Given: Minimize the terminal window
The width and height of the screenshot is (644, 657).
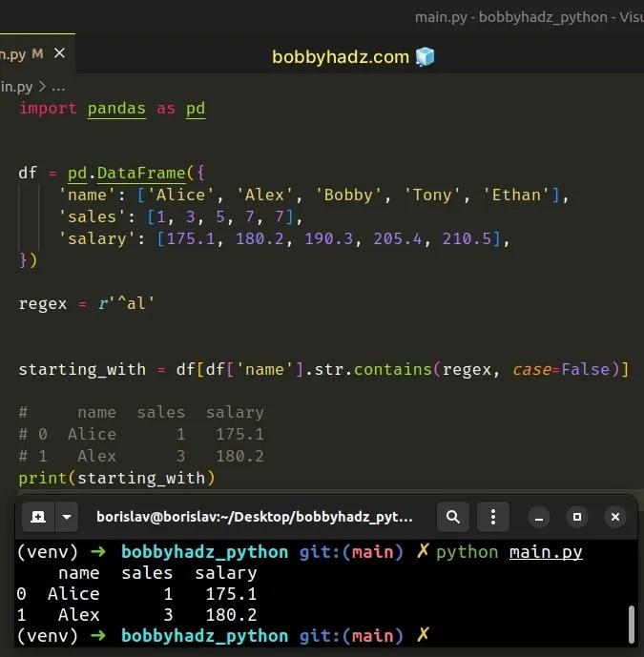Looking at the screenshot, I should (539, 517).
